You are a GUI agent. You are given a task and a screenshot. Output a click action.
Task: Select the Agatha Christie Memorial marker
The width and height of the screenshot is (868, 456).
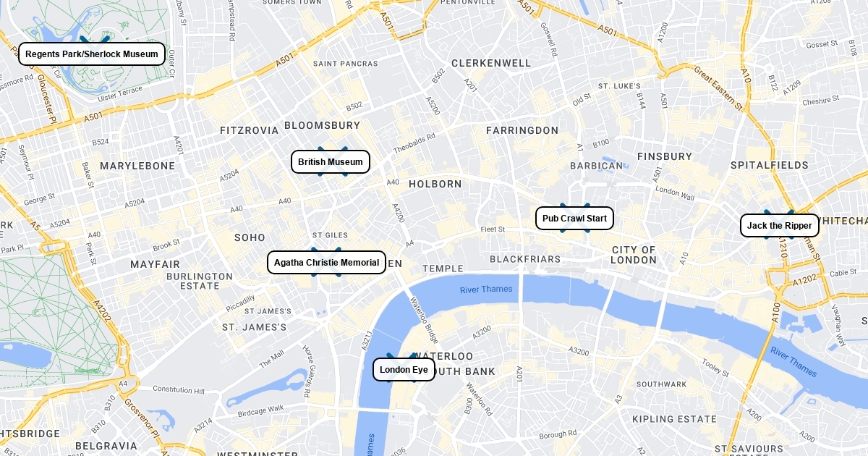[327, 263]
